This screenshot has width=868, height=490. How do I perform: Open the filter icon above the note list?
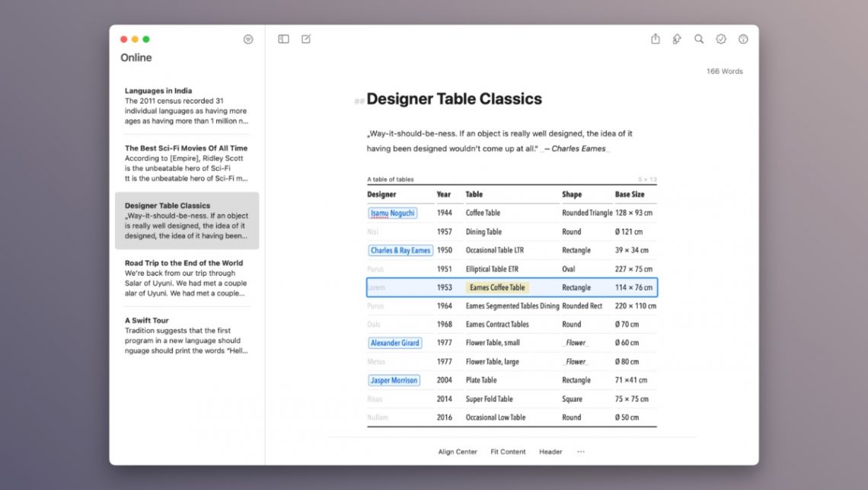248,39
